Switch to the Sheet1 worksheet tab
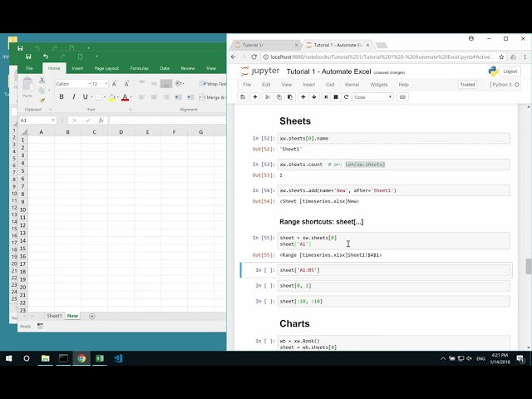This screenshot has width=532, height=399. click(54, 316)
